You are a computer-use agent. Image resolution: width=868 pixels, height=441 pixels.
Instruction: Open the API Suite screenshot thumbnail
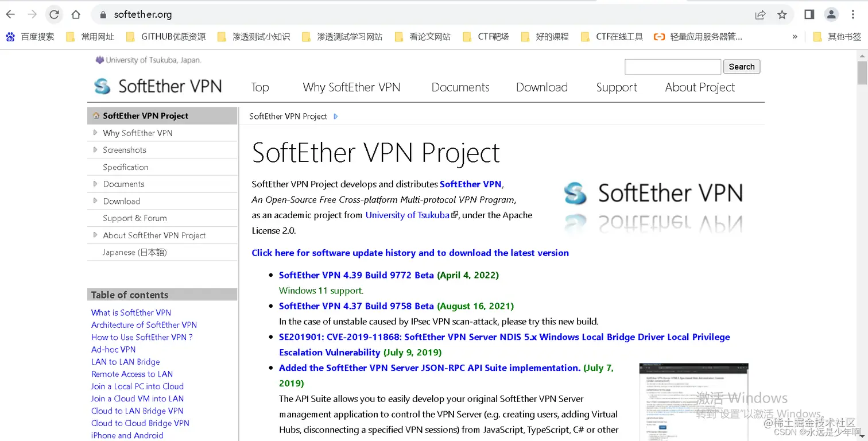(x=694, y=402)
